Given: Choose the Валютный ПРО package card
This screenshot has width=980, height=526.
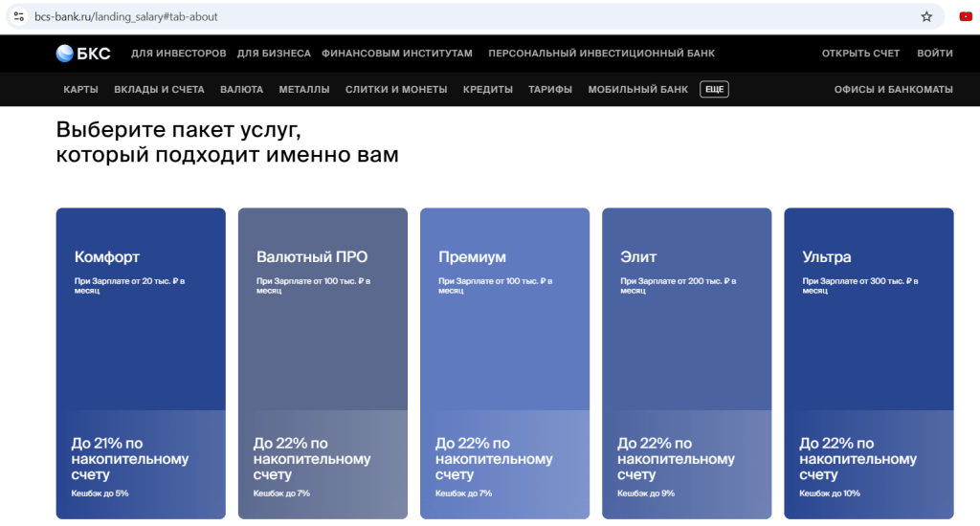Looking at the screenshot, I should (x=323, y=363).
